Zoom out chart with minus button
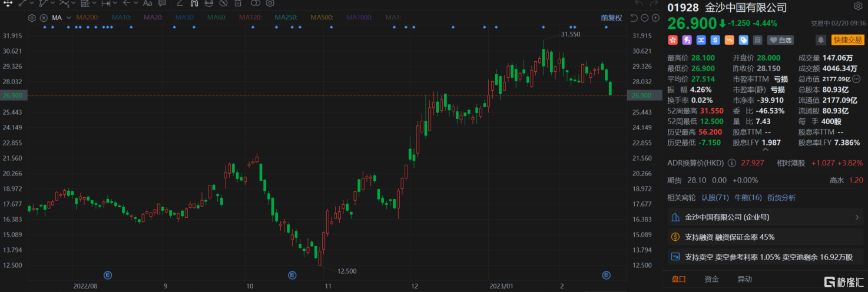 (x=645, y=18)
